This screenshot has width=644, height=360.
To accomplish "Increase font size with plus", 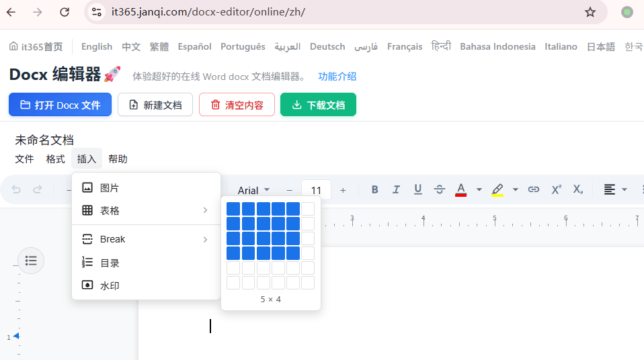I will pos(343,190).
